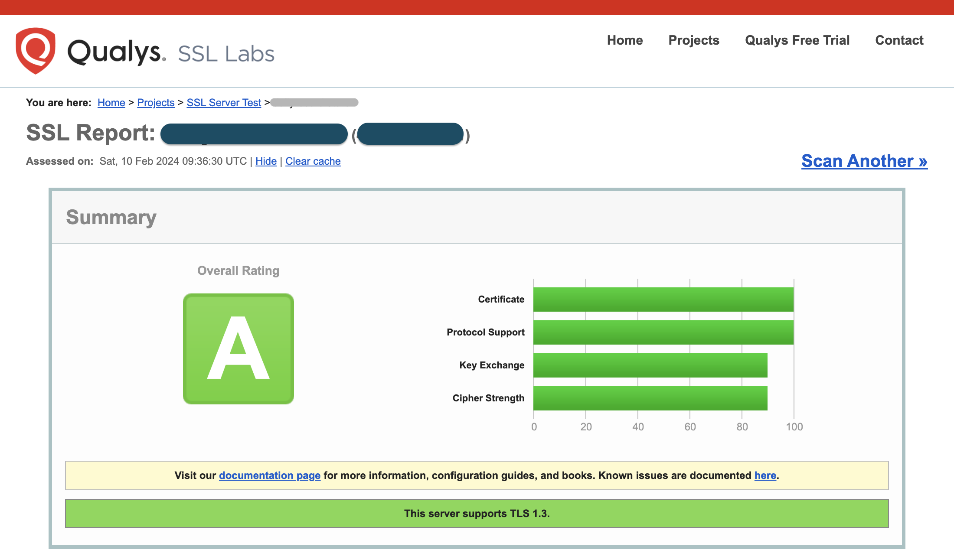Image resolution: width=954 pixels, height=560 pixels.
Task: Go to SSL Server Test breadcrumb
Action: [x=224, y=103]
